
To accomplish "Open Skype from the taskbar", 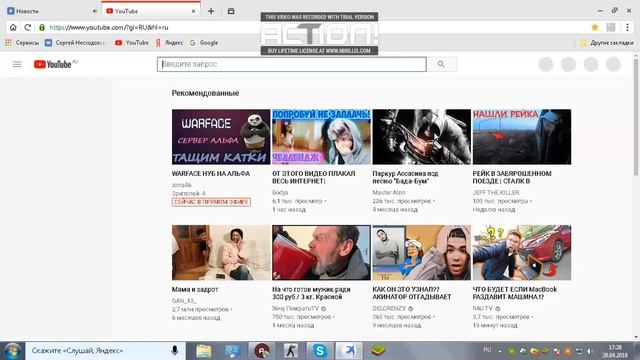I will (x=320, y=351).
